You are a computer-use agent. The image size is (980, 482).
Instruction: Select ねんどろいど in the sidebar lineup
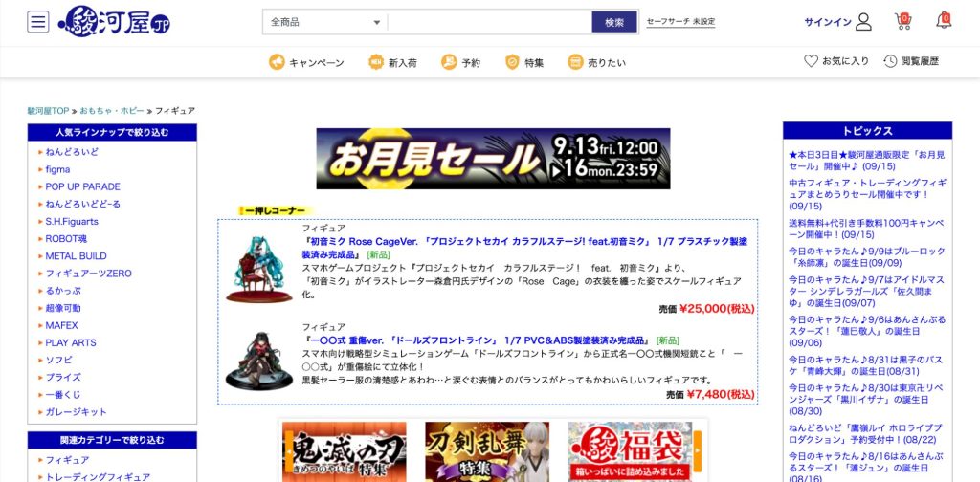(x=72, y=152)
